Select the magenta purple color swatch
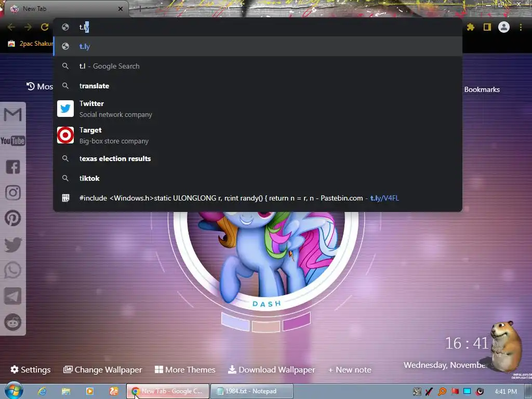This screenshot has height=399, width=532. point(297,321)
